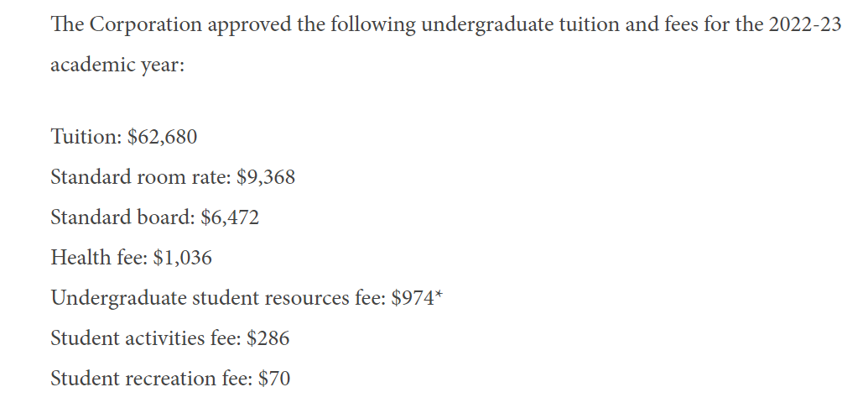Click the $9,368 room rate amount
Image resolution: width=868 pixels, height=408 pixels.
click(x=266, y=177)
